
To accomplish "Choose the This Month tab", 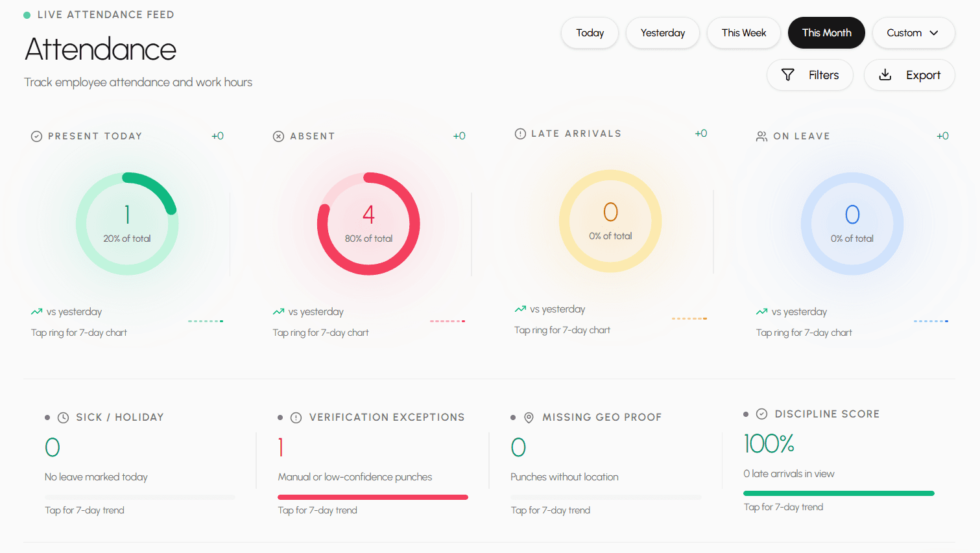I will click(x=826, y=32).
